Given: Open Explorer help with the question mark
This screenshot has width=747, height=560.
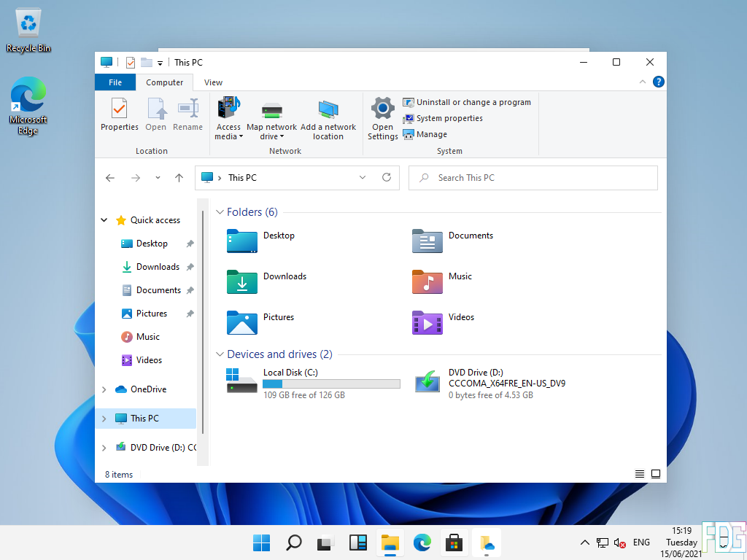Looking at the screenshot, I should click(659, 82).
